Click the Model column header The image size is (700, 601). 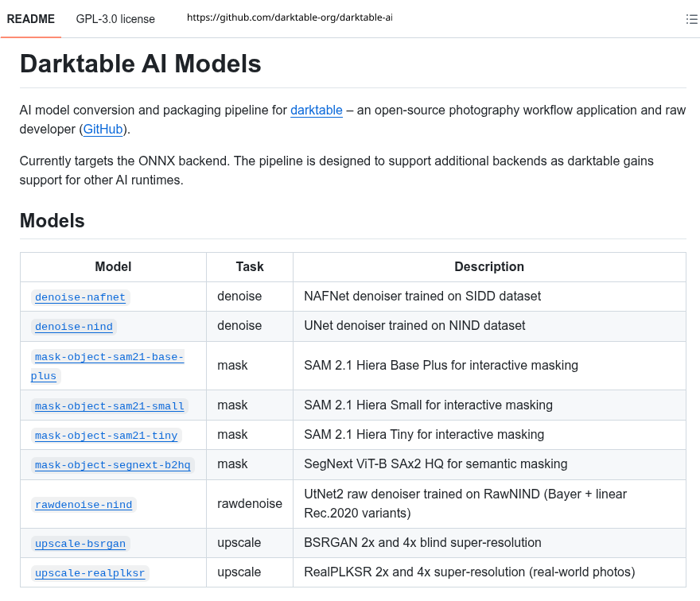click(x=113, y=267)
